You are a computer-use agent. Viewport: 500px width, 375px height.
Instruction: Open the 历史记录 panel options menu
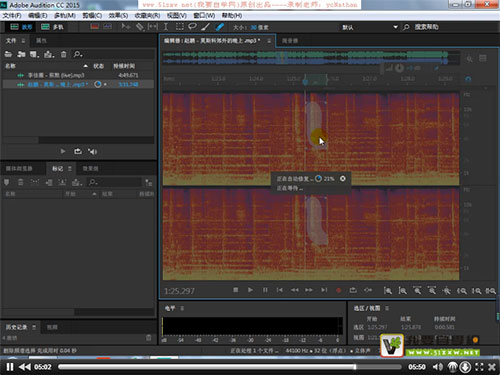click(34, 327)
